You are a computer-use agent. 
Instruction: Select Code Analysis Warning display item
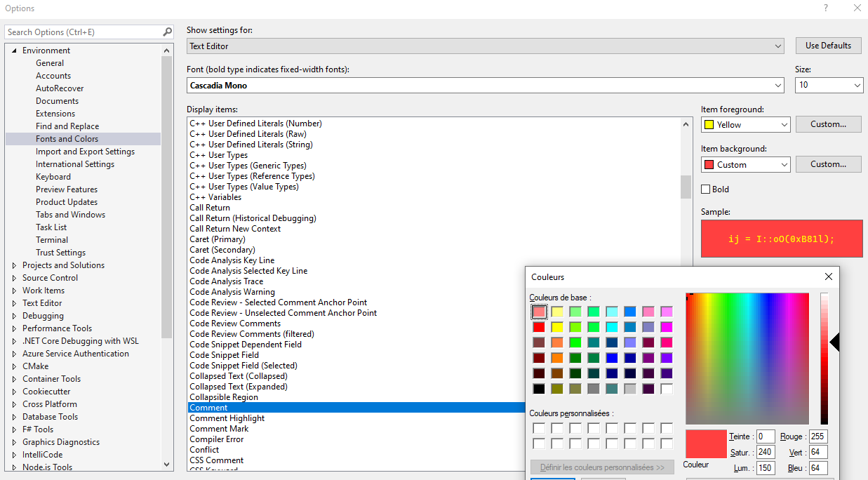coord(232,292)
